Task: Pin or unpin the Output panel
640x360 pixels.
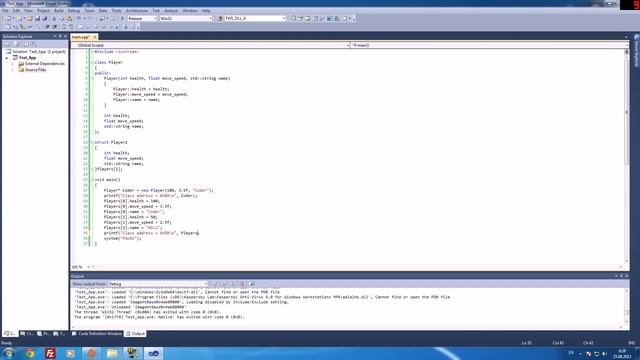Action: click(621, 276)
